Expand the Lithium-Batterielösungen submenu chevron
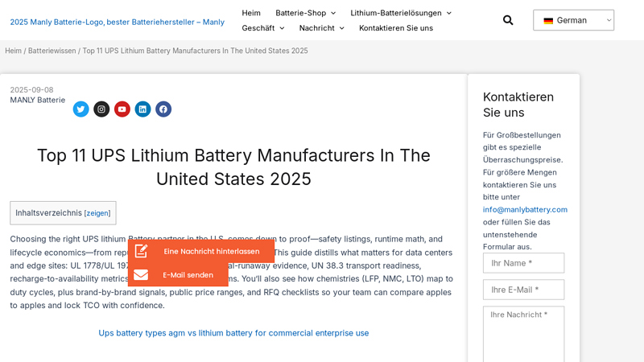The image size is (644, 362). (449, 13)
